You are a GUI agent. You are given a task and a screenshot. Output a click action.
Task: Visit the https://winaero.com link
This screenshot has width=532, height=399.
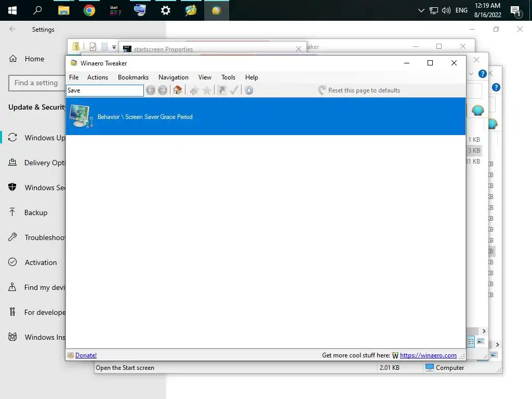[x=428, y=355]
